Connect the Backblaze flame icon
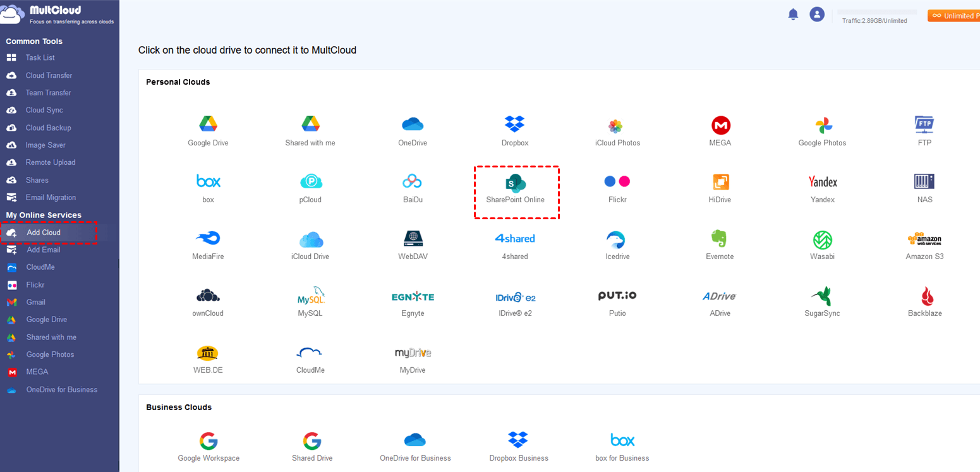This screenshot has height=472, width=980. tap(928, 296)
